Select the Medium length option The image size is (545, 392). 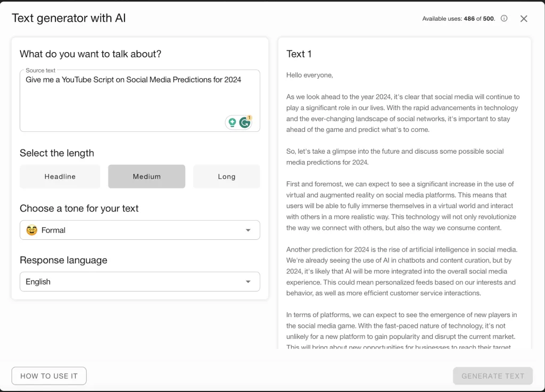146,177
